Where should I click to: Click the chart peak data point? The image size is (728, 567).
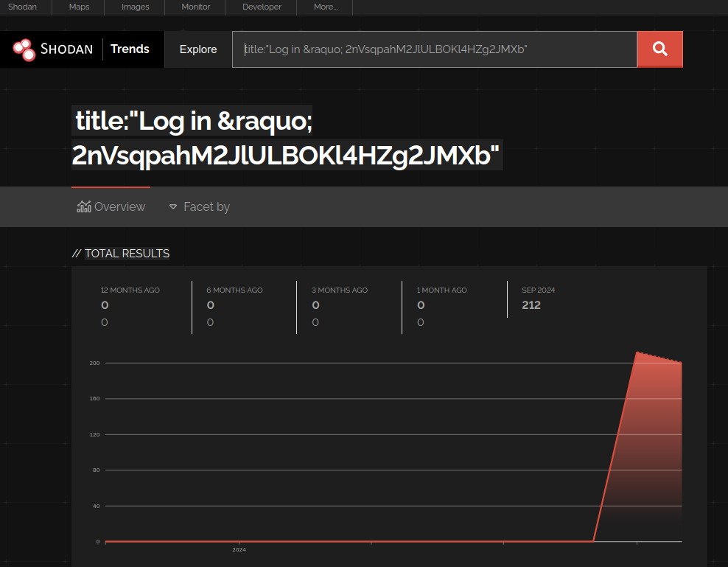click(637, 352)
